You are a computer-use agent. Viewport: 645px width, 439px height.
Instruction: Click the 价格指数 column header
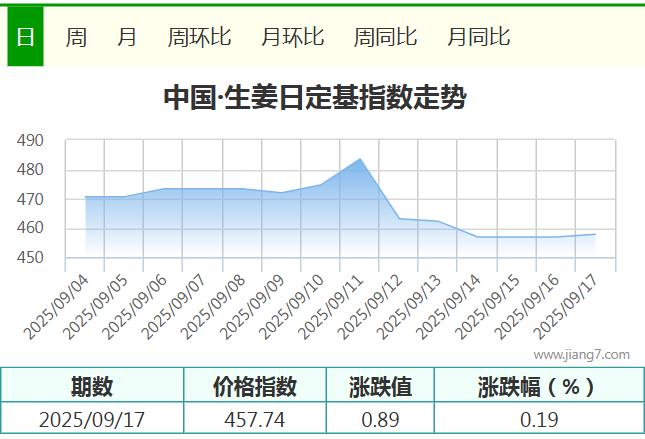(255, 386)
